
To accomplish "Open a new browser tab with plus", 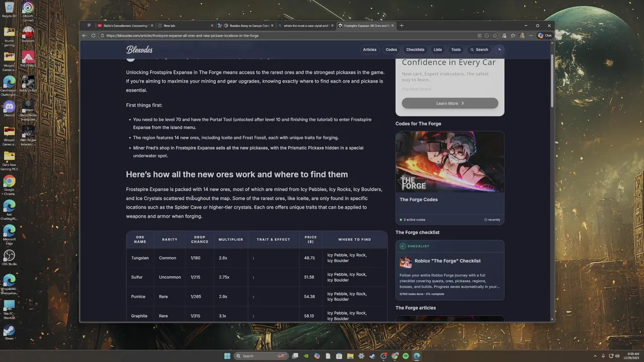I will click(x=401, y=26).
